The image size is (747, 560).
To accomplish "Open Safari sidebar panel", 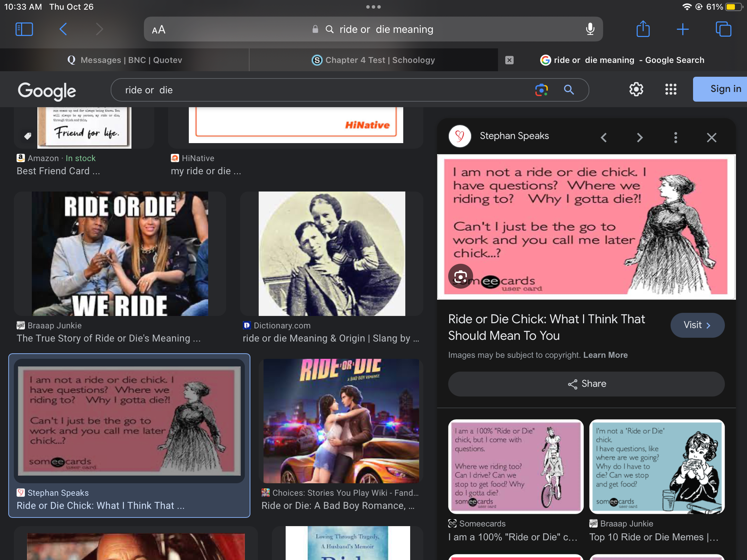I will [x=24, y=29].
